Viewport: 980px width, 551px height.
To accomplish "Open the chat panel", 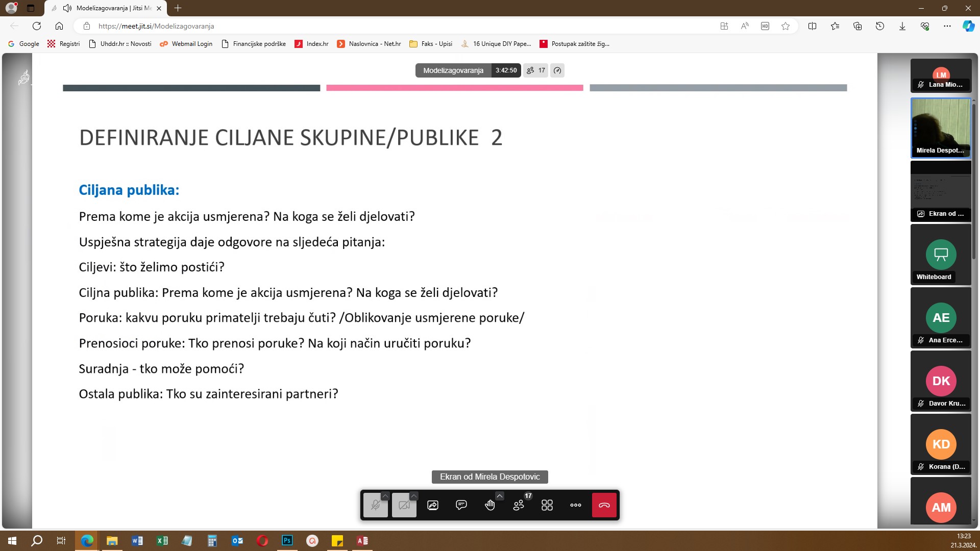I will coord(461,505).
